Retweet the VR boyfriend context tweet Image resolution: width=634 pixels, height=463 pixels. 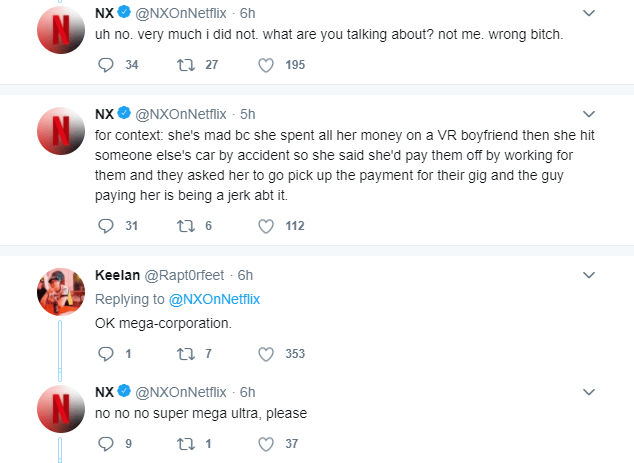pos(184,226)
